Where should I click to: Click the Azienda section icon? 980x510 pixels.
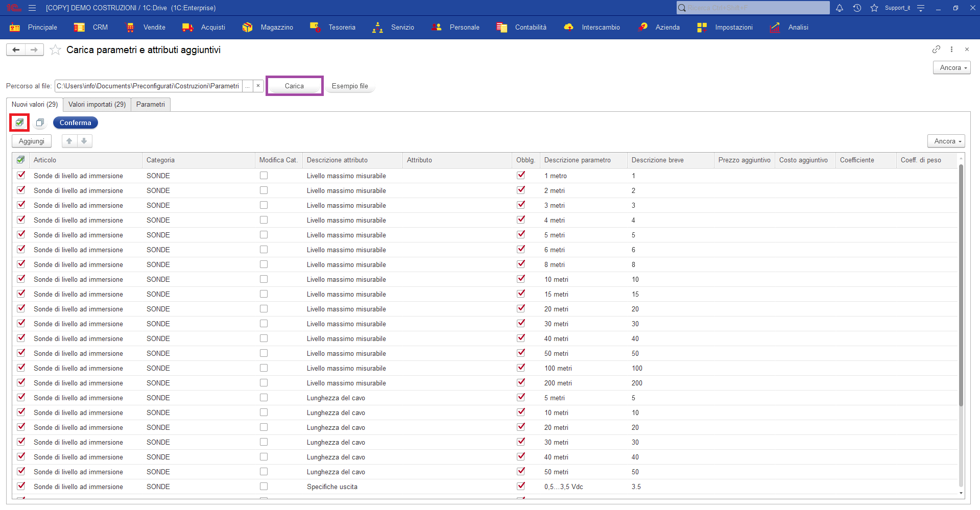tap(642, 28)
